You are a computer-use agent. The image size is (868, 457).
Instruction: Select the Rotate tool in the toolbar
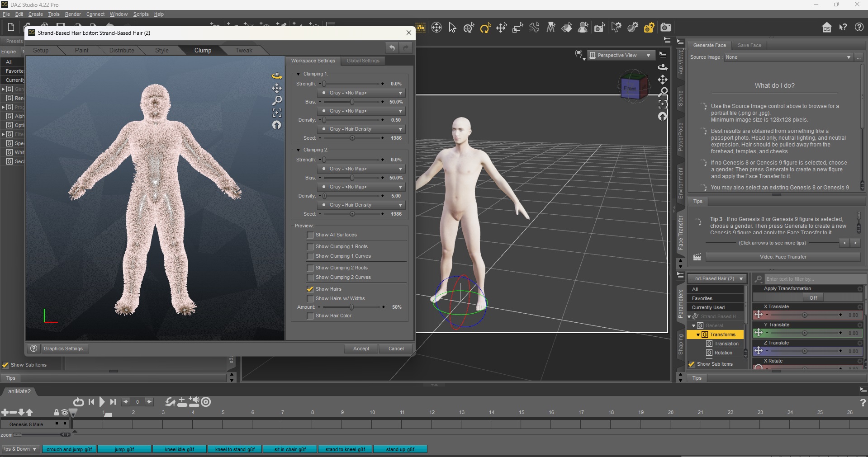[485, 28]
